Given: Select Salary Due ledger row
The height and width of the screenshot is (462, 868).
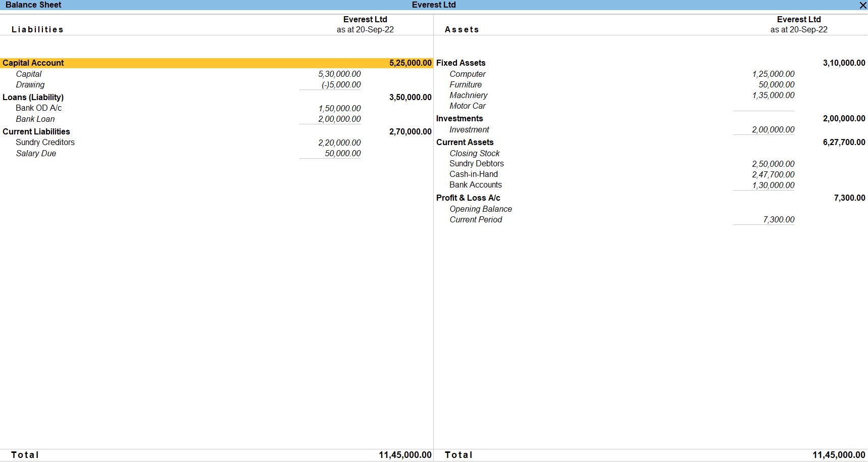Looking at the screenshot, I should (36, 154).
